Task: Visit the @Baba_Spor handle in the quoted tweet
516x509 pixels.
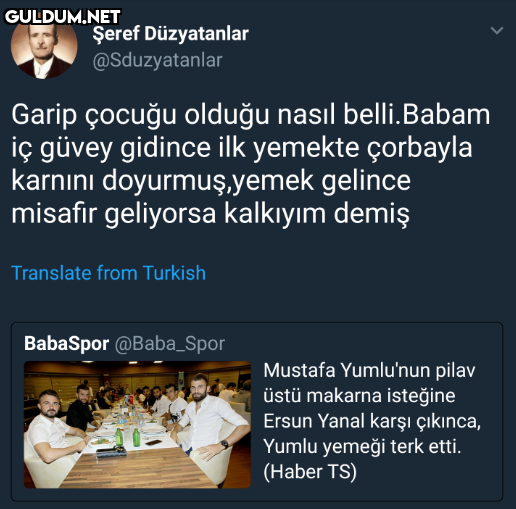Action: (x=170, y=344)
